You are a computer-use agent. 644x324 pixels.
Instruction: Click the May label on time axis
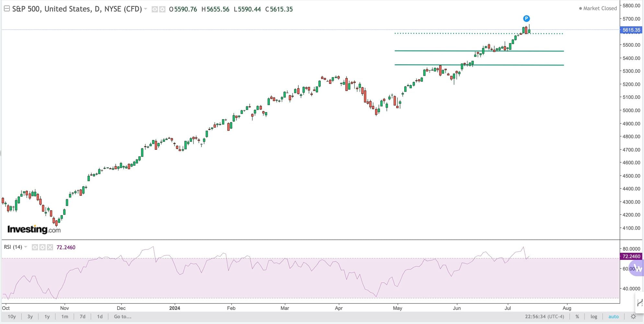397,308
